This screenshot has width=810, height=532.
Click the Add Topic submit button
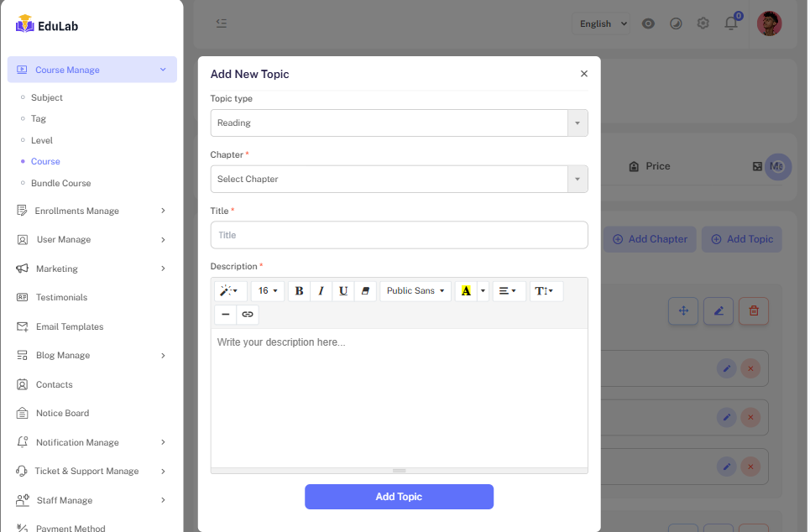coord(399,497)
